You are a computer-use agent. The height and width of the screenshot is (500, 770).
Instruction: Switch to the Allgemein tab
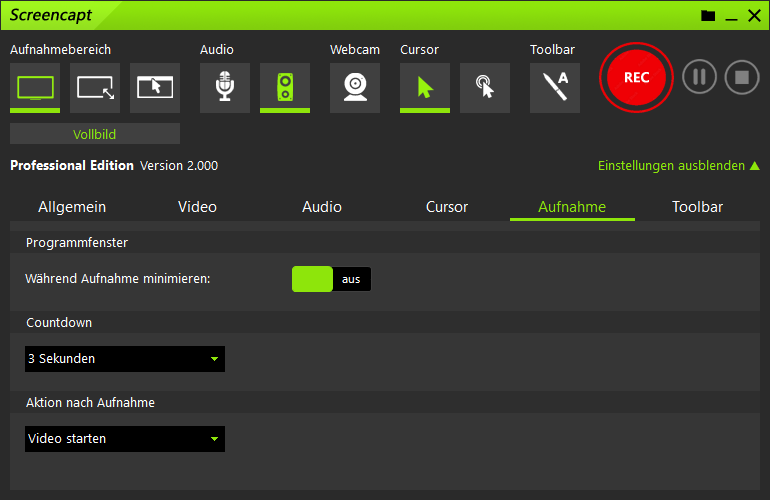[x=72, y=207]
